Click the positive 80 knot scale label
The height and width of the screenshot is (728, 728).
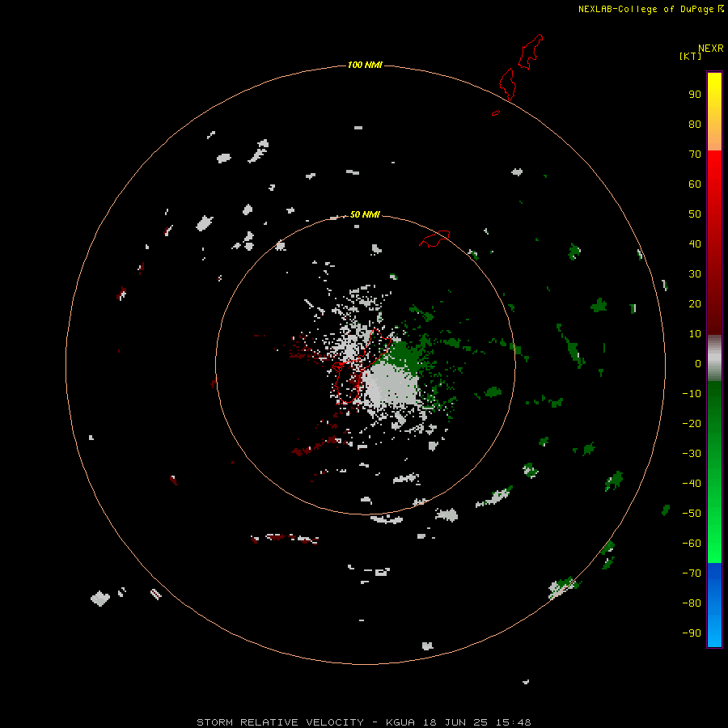[x=695, y=124]
